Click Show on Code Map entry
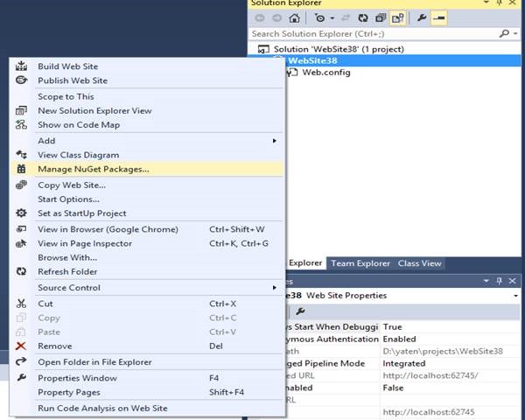525x420 pixels. 79,124
